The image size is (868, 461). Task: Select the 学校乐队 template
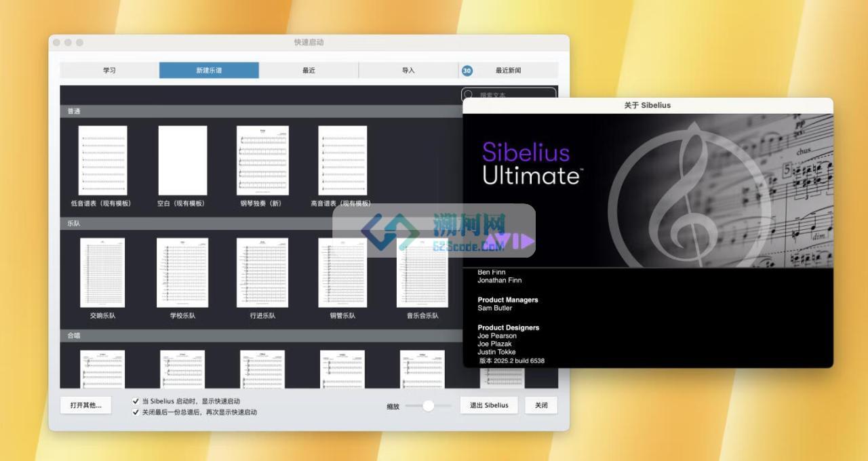(182, 273)
